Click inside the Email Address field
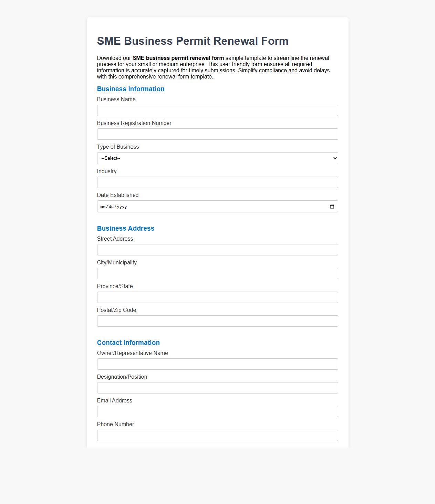This screenshot has width=435, height=504. [217, 411]
